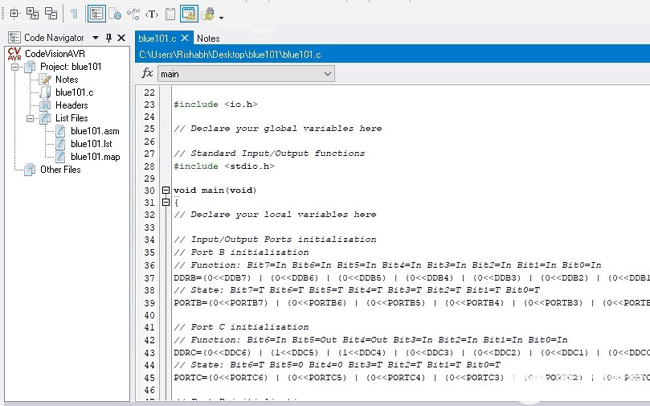The image size is (650, 406).
Task: Click the toggle fold toolbar icon
Action: (15, 14)
